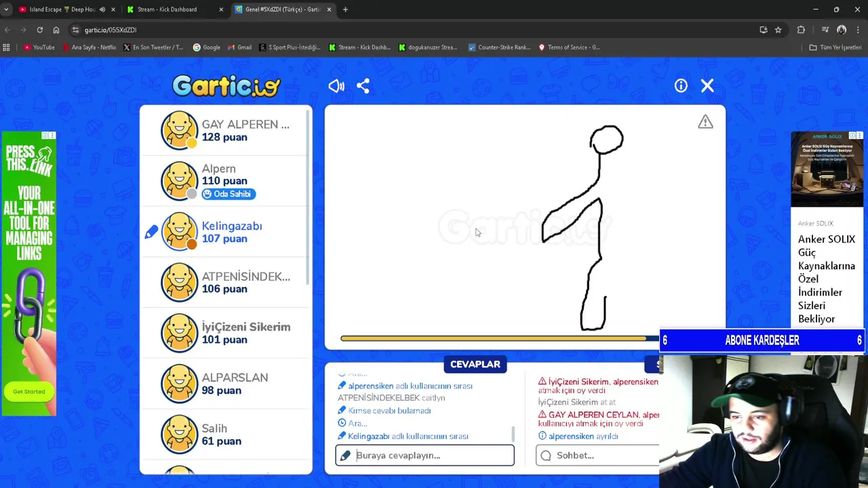Click the pencil icon next to Kelingazabı
This screenshot has height=488, width=868.
[x=151, y=232]
